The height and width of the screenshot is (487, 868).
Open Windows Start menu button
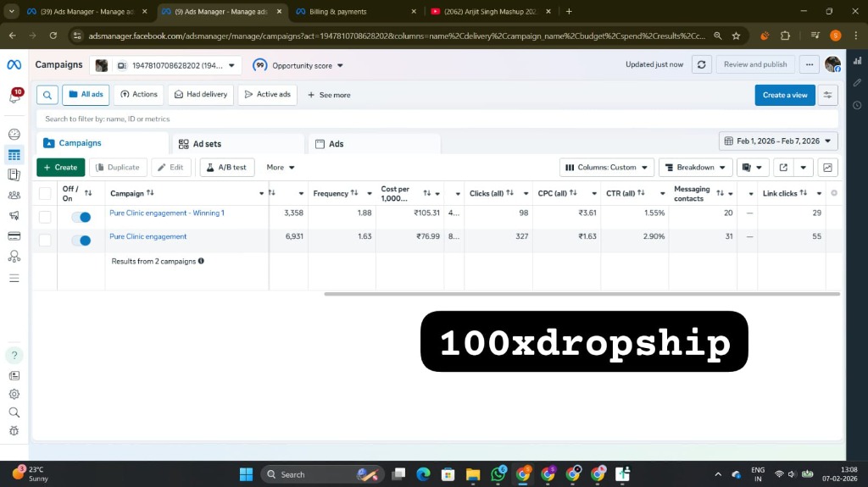click(x=246, y=474)
